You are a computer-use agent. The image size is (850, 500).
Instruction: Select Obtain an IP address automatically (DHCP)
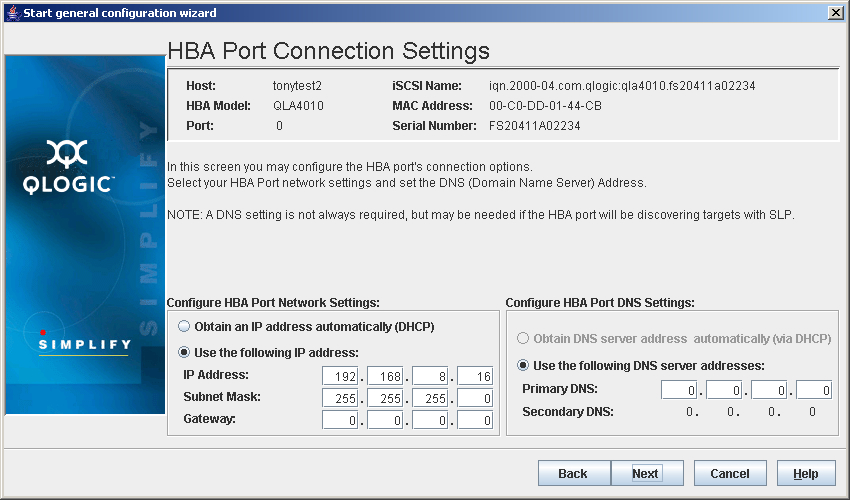[184, 326]
